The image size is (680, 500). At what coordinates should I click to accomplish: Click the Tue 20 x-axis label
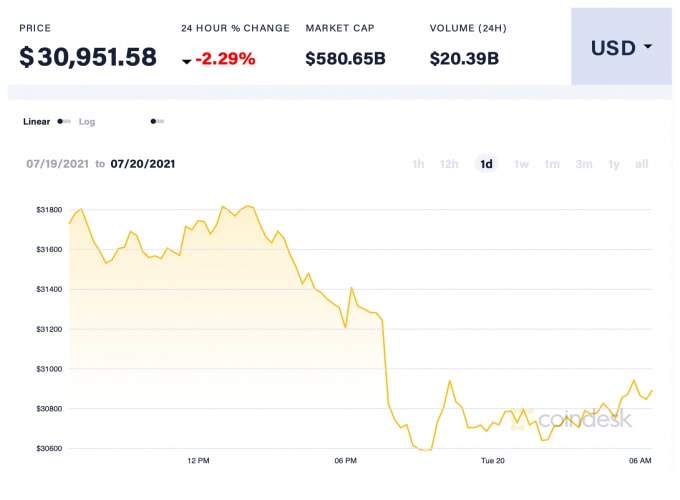[493, 461]
